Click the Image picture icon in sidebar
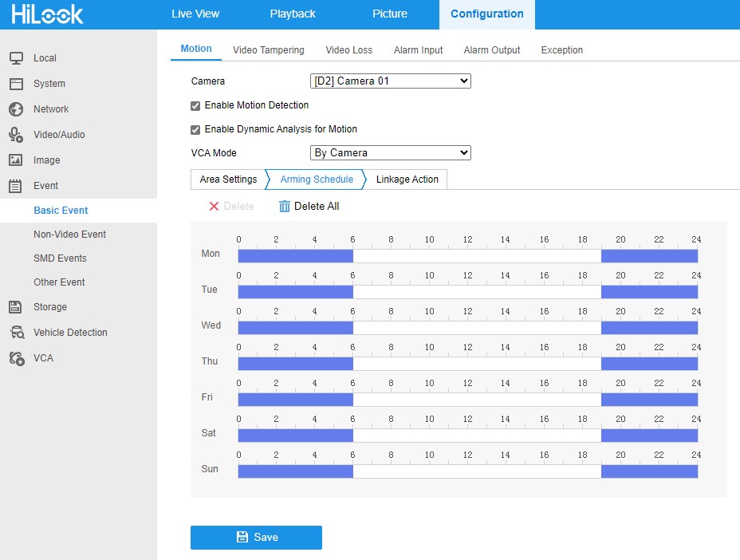 [15, 160]
